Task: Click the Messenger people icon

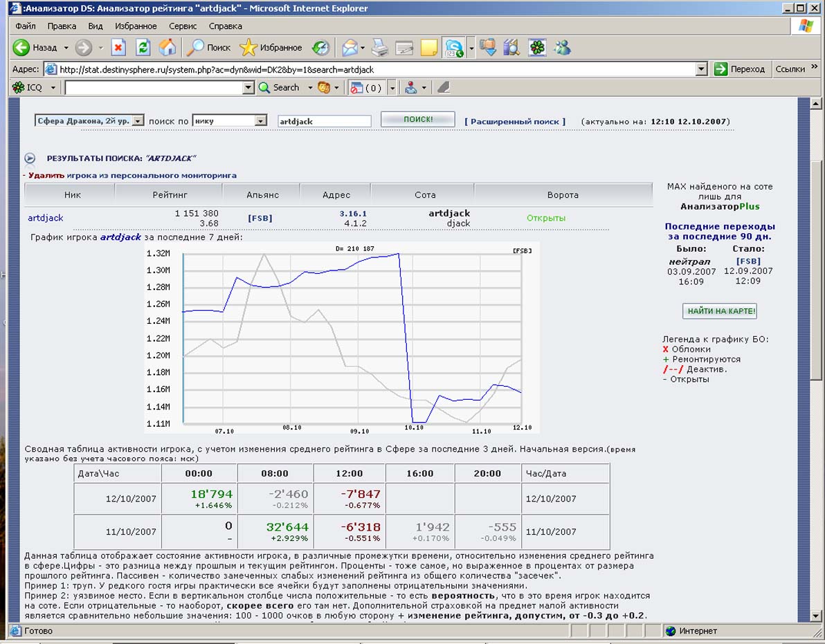Action: [563, 48]
